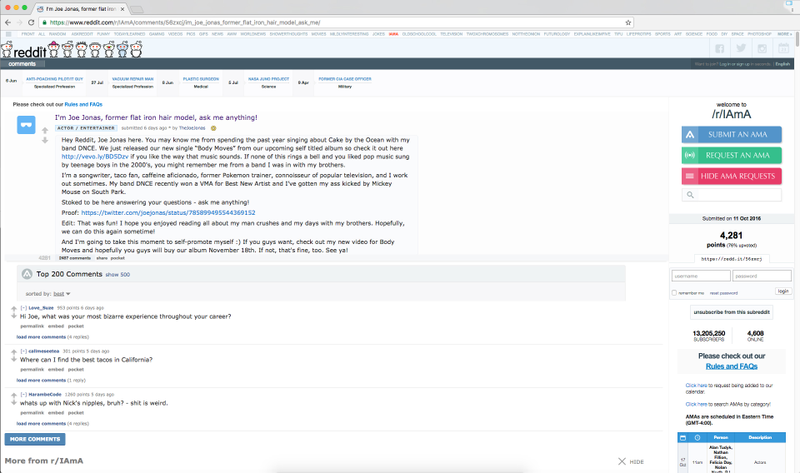Load more comments under calimeseetea (1 reply)
Screen dimensions: 800x473
41,381
